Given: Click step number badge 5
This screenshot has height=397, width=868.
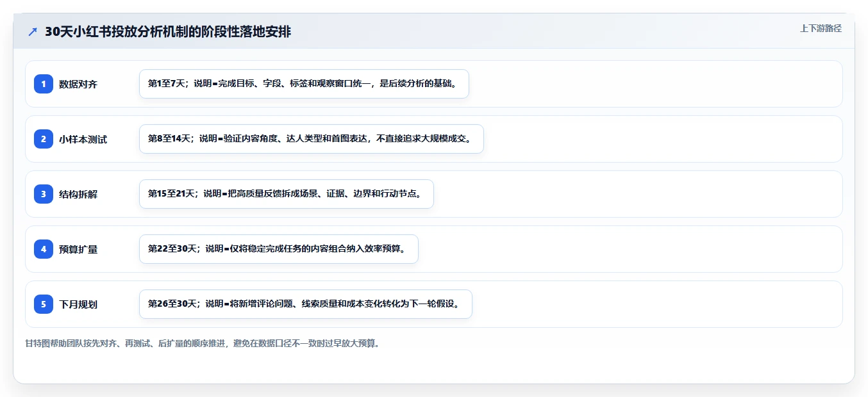Looking at the screenshot, I should pos(44,304).
